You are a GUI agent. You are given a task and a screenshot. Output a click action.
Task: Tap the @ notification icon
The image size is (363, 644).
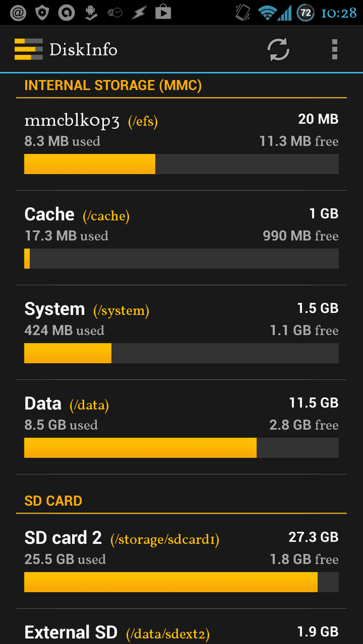[x=18, y=13]
